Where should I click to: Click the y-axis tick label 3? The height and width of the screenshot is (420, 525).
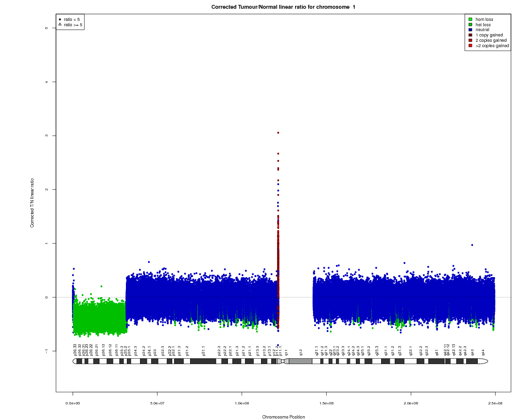pos(46,136)
